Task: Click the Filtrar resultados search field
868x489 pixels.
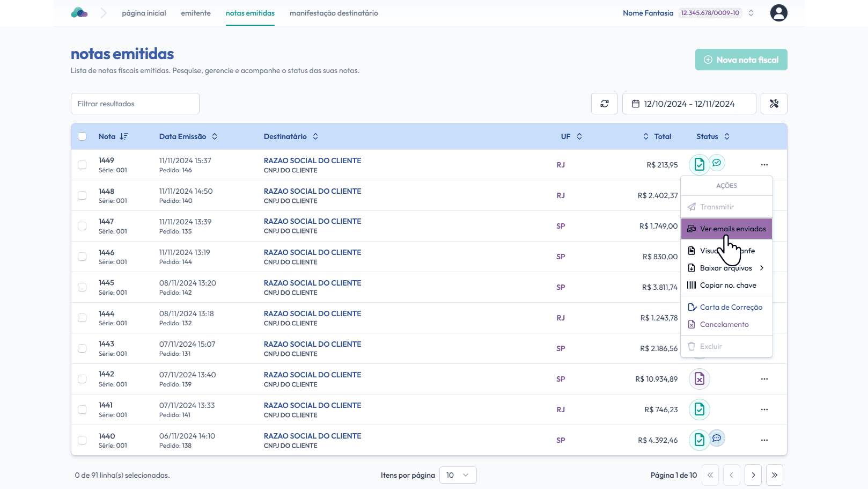Action: tap(135, 104)
